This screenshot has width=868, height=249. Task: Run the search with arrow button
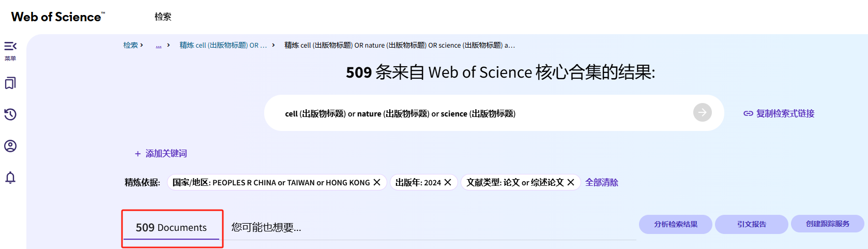pyautogui.click(x=702, y=112)
